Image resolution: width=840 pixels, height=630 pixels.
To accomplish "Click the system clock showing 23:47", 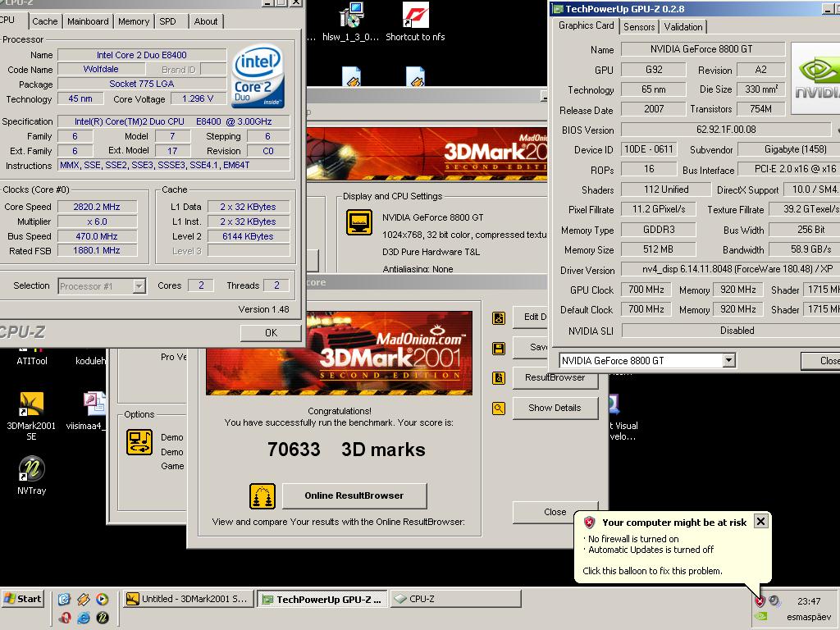I will click(809, 601).
